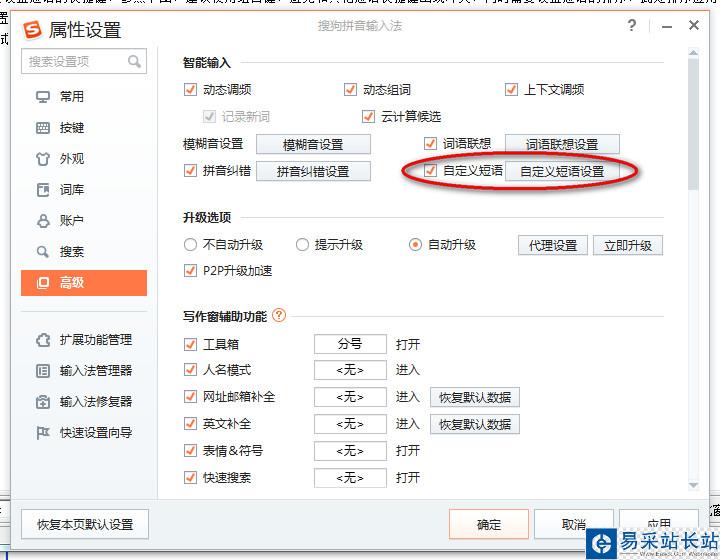Click the vertical scrollbar thumb

[x=693, y=124]
